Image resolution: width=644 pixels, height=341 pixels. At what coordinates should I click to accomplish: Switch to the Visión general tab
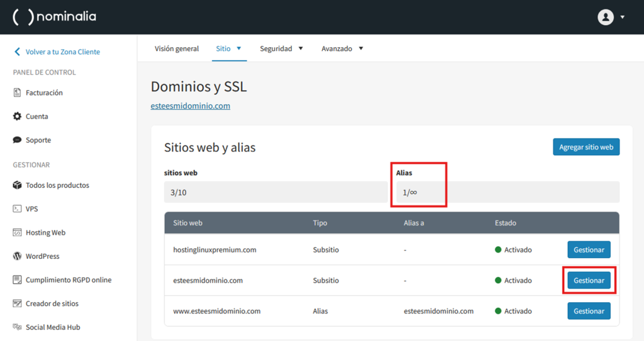click(x=177, y=48)
